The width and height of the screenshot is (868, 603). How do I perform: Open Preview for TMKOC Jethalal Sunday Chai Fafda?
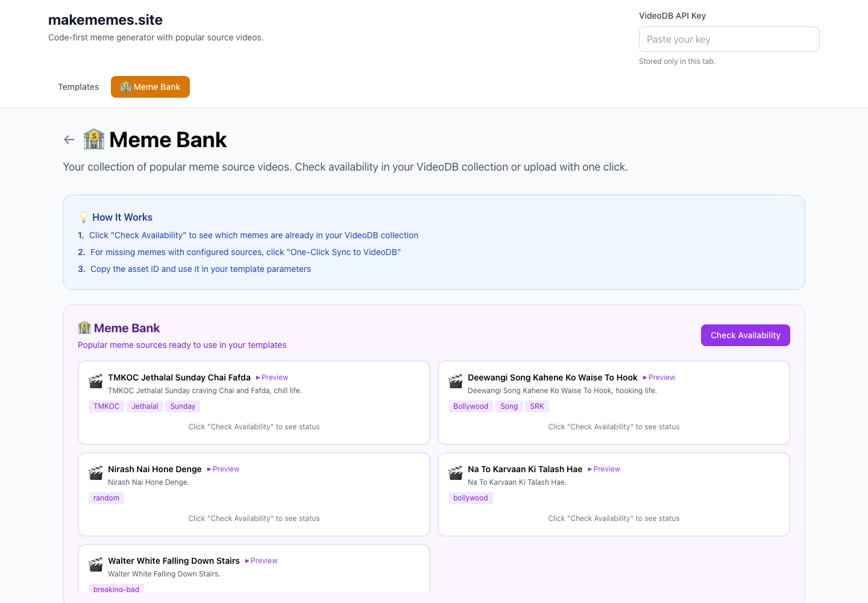tap(272, 377)
